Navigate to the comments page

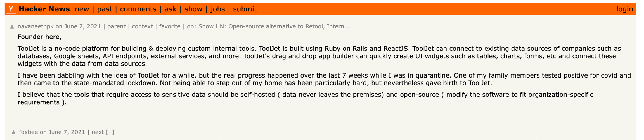pos(138,9)
